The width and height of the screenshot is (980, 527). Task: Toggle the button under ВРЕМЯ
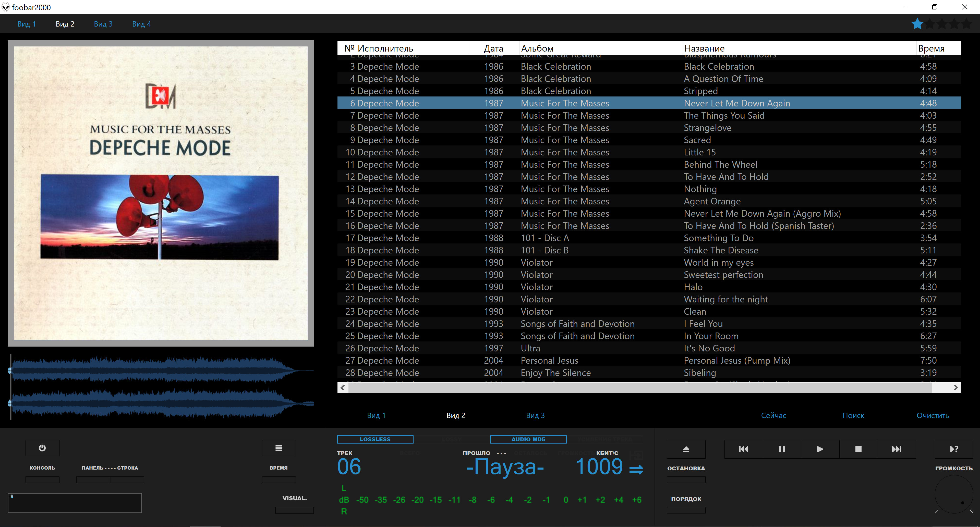pyautogui.click(x=279, y=480)
